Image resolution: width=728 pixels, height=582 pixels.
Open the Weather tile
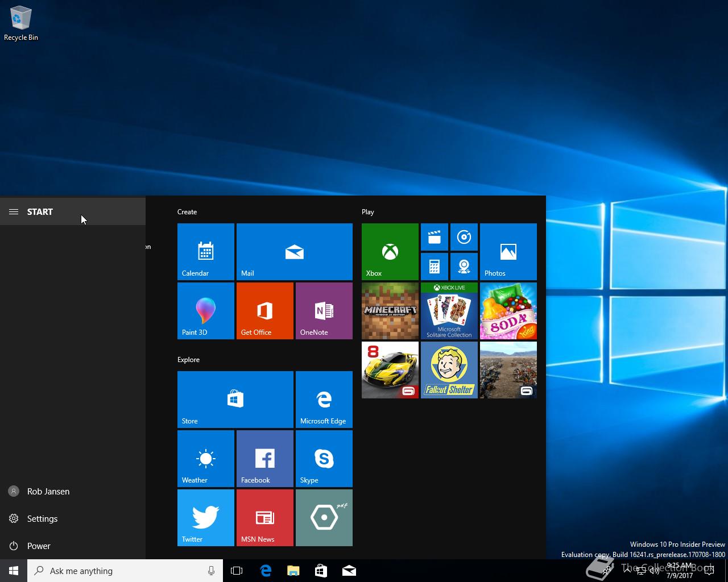click(x=206, y=459)
